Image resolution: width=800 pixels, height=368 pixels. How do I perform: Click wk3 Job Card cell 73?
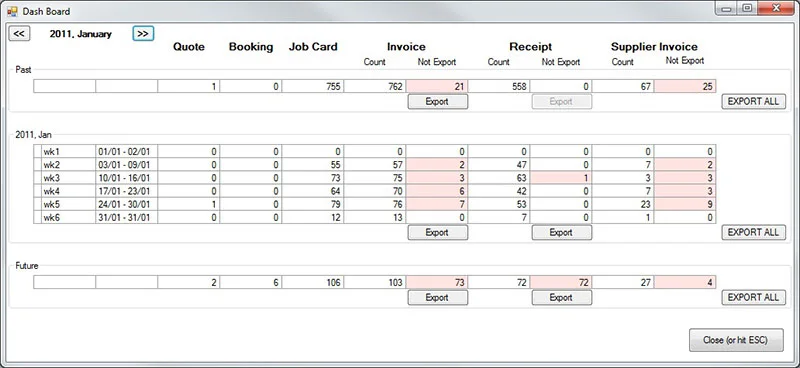pos(313,178)
